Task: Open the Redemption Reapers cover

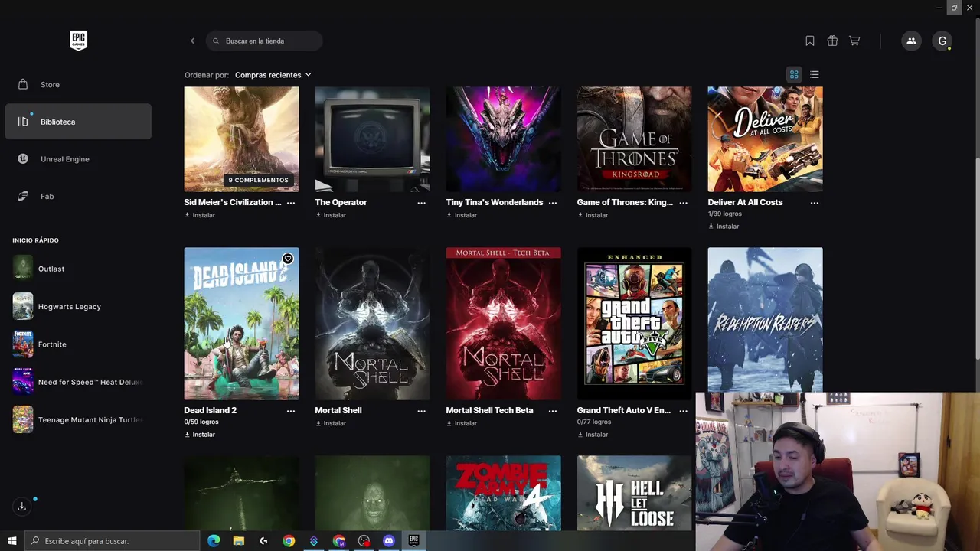Action: point(765,319)
